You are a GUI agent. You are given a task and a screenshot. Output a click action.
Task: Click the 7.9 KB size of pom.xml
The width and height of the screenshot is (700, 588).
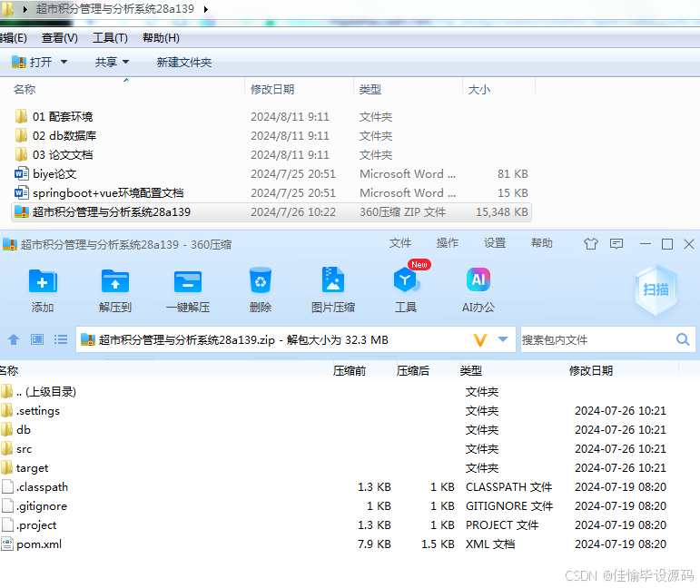click(374, 544)
